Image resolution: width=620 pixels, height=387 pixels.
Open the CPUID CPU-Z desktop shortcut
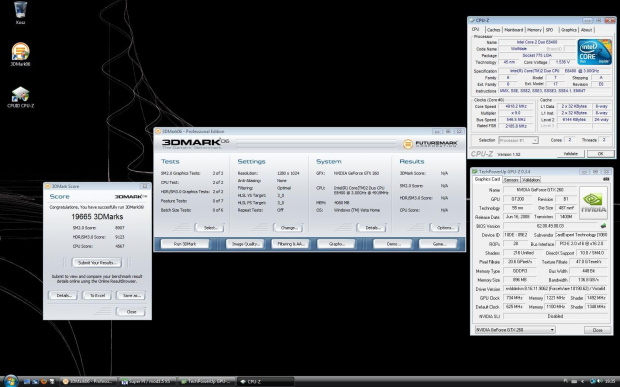pyautogui.click(x=20, y=97)
